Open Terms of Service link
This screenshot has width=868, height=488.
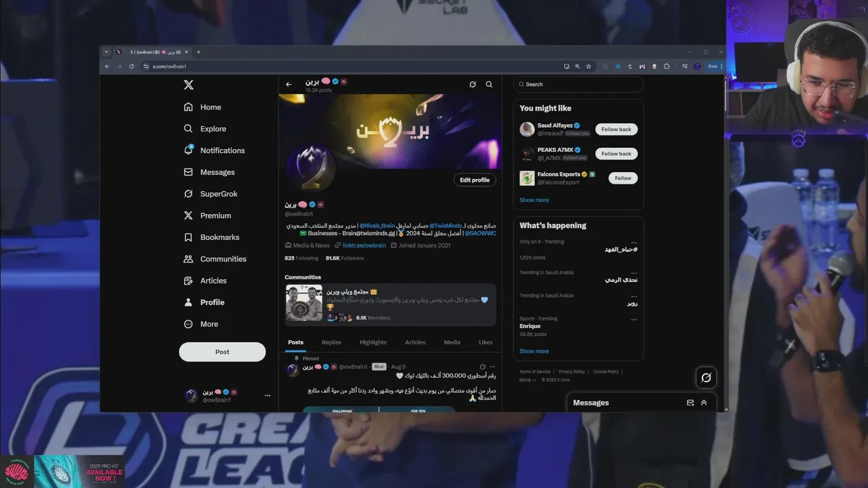click(x=535, y=371)
